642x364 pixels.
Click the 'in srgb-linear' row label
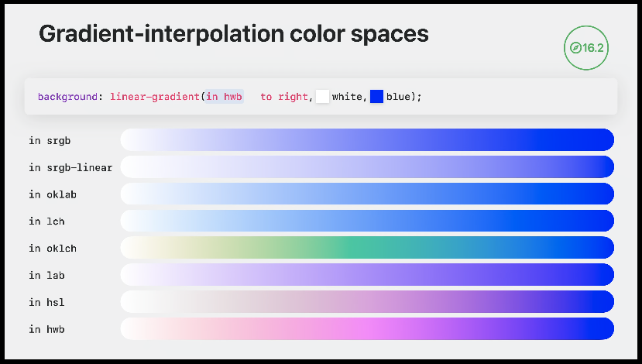click(x=70, y=167)
